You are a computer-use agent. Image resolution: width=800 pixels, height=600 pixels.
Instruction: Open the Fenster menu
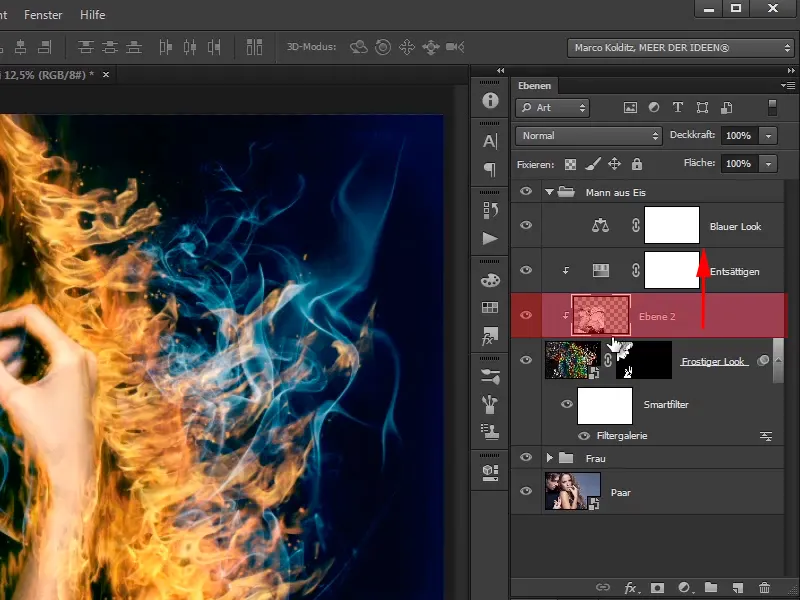[43, 15]
